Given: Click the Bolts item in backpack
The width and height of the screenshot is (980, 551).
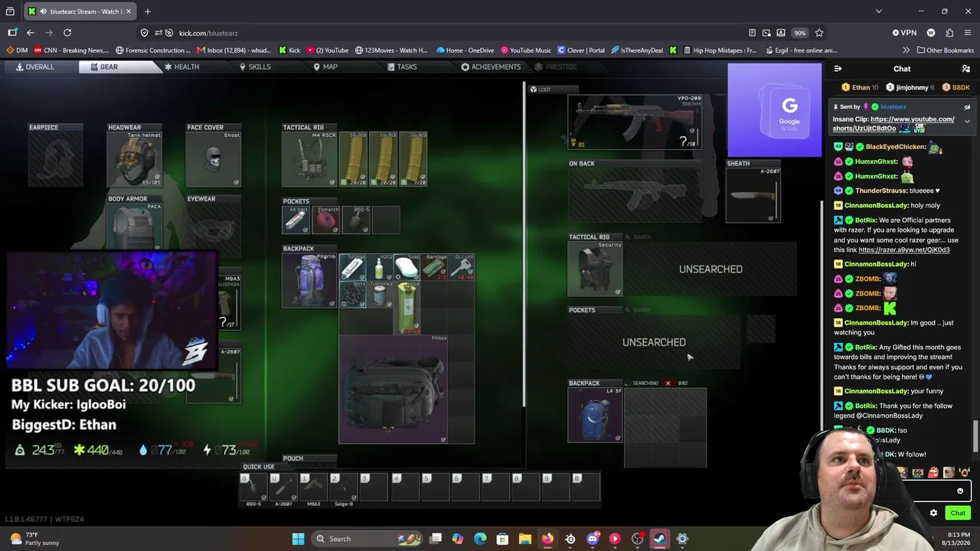Looking at the screenshot, I should point(352,295).
